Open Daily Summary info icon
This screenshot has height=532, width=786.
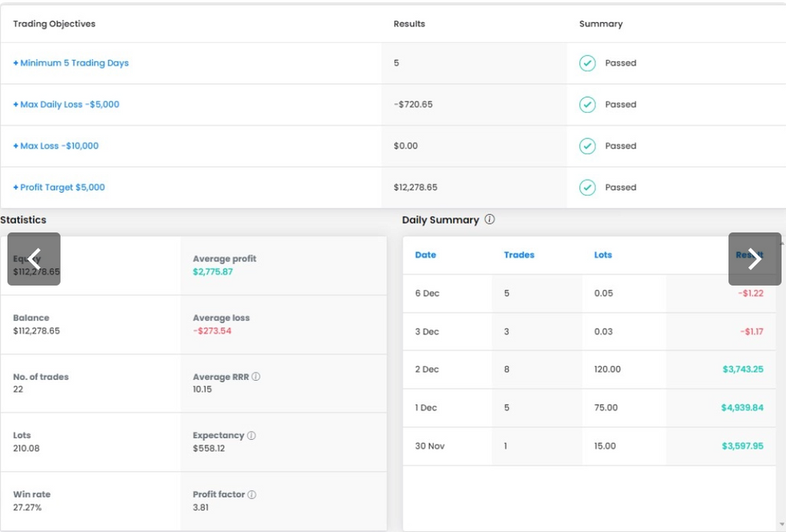pyautogui.click(x=490, y=219)
